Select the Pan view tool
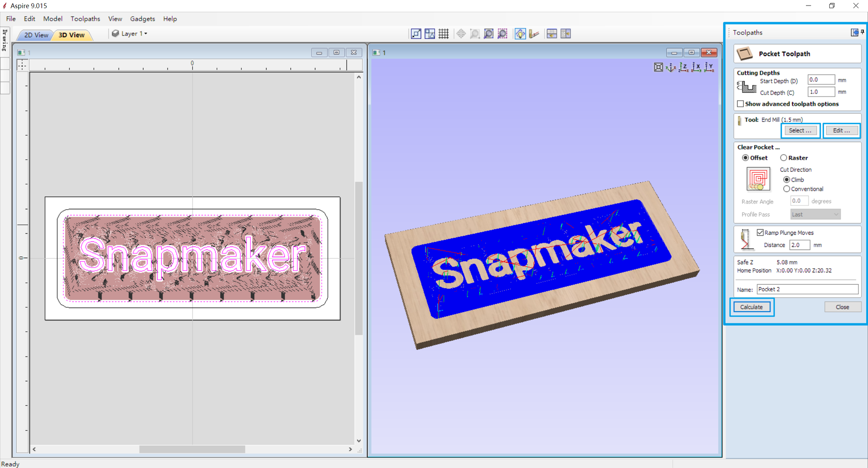The width and height of the screenshot is (868, 468). (x=461, y=33)
